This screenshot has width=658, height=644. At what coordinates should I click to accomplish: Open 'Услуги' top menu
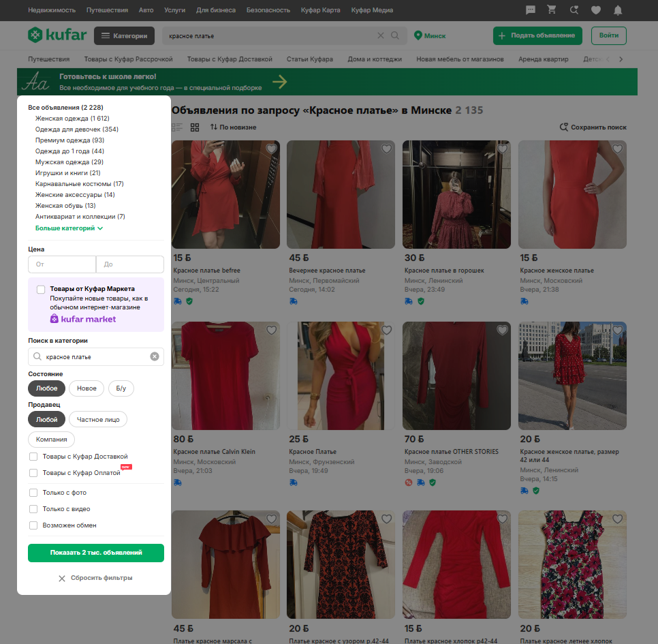(x=174, y=10)
